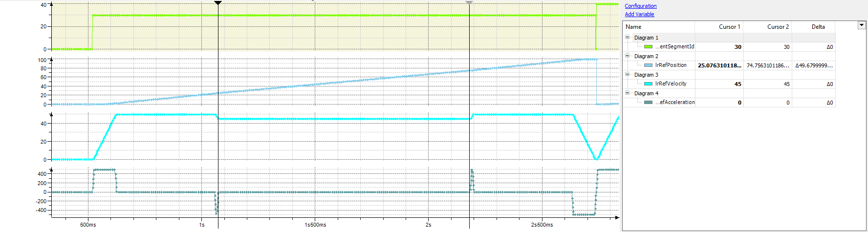Click the black Cursor 1 marker triangle
The image size is (868, 232).
pos(218,3)
